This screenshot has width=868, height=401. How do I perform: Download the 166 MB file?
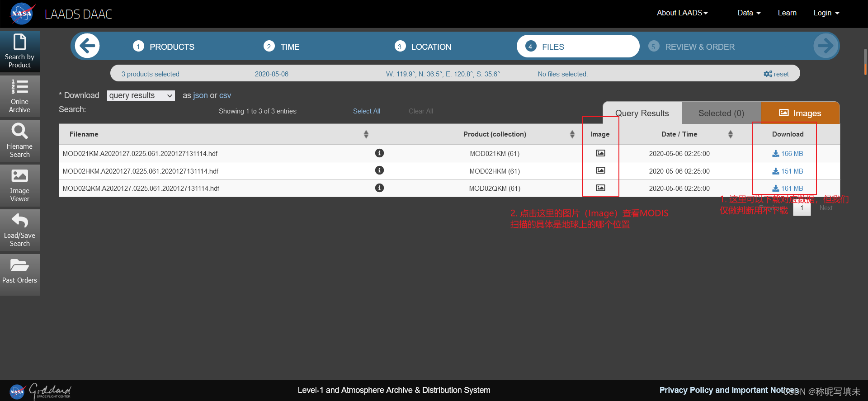click(788, 154)
